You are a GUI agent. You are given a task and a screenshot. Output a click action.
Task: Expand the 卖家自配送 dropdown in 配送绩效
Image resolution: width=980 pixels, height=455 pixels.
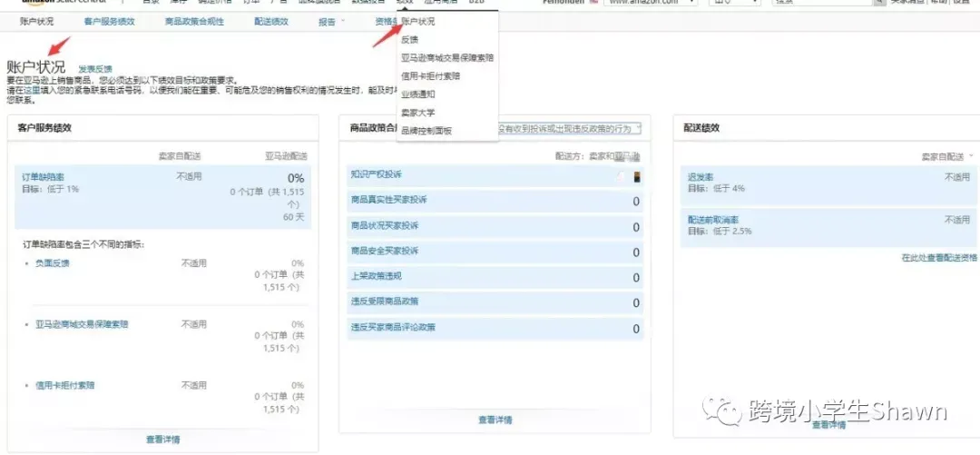(947, 156)
